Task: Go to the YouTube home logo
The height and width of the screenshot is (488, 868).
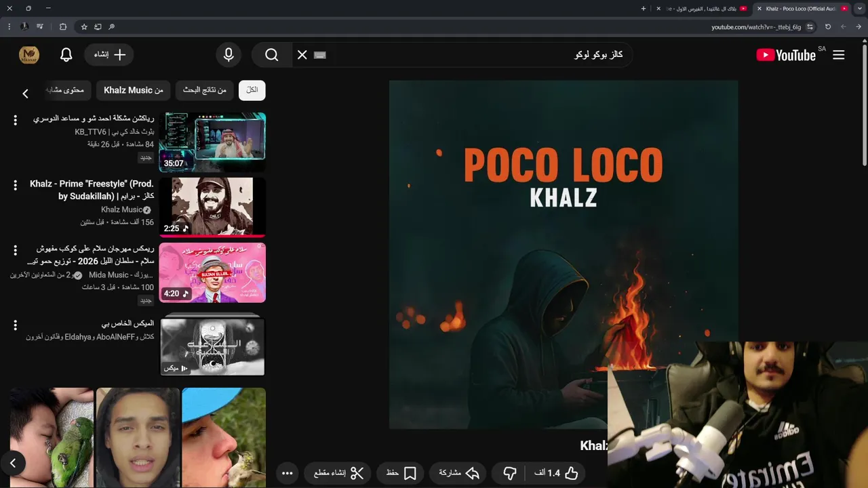Action: pos(786,55)
